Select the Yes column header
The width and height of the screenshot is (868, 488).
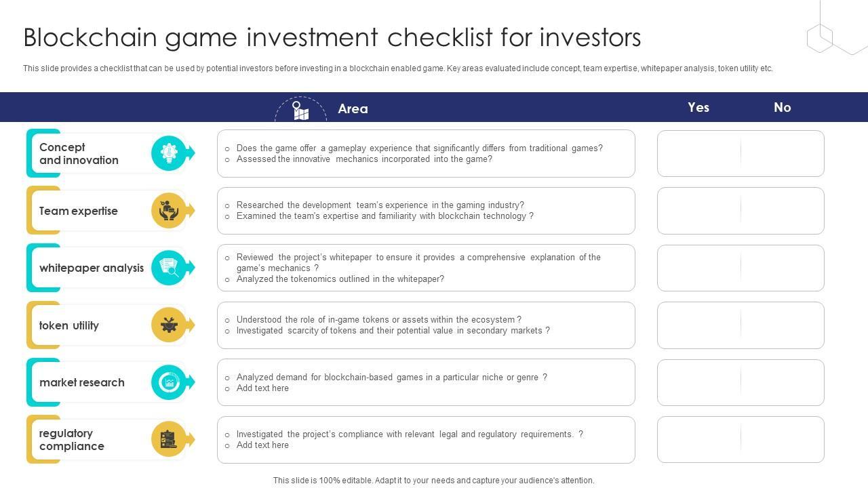(698, 107)
